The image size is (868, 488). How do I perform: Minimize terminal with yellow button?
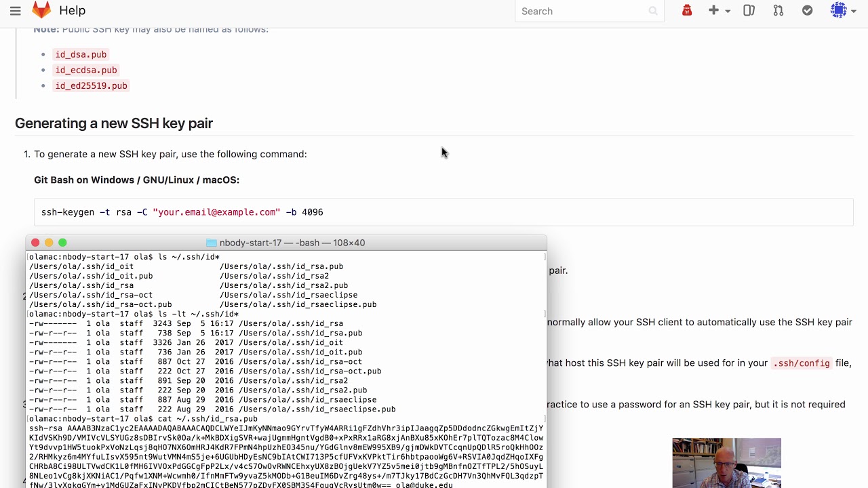tap(49, 243)
